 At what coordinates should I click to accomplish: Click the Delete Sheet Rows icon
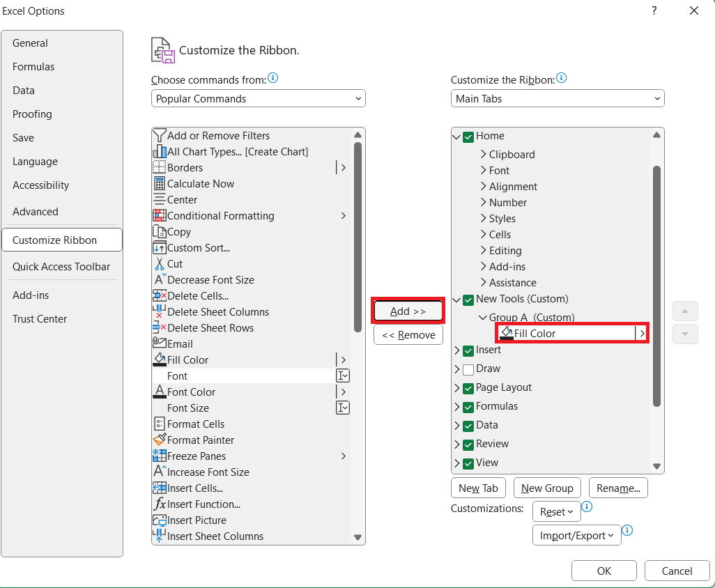[159, 327]
